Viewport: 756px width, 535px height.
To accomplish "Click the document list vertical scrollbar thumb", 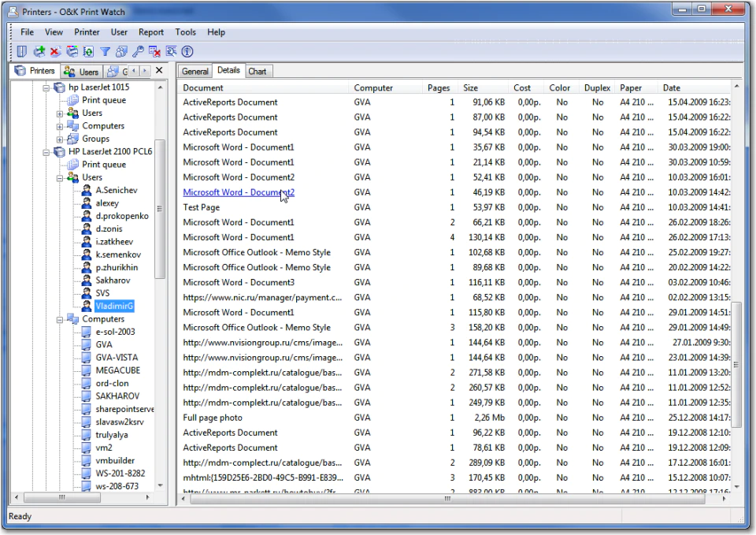I will click(x=736, y=365).
